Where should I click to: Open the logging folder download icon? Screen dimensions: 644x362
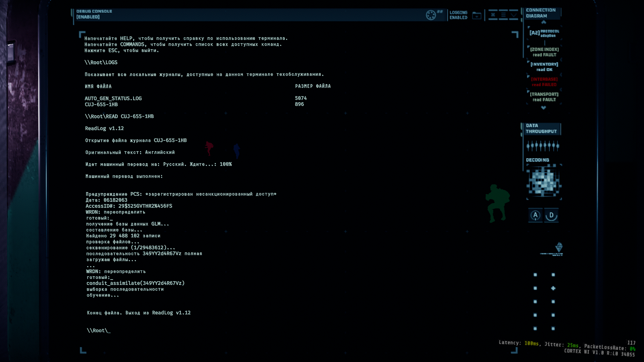(x=477, y=15)
